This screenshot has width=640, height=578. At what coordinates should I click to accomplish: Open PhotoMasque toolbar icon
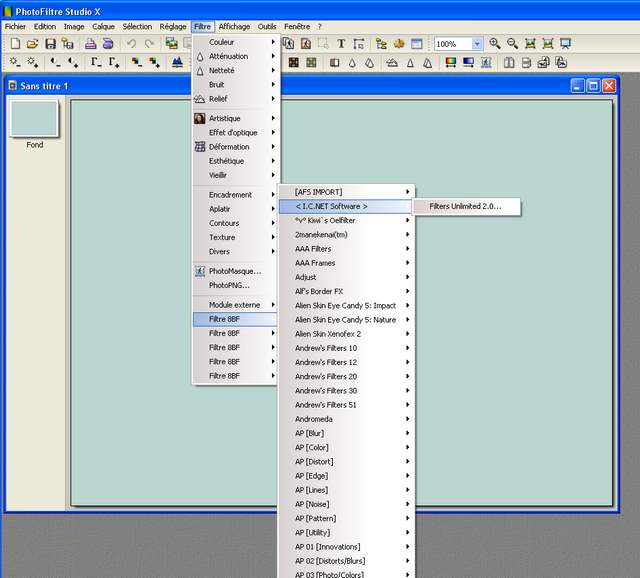486,62
